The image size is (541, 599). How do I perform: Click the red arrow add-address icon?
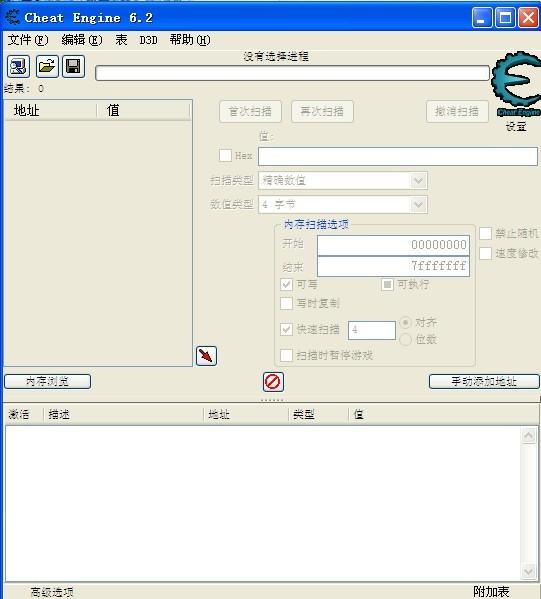coord(206,356)
